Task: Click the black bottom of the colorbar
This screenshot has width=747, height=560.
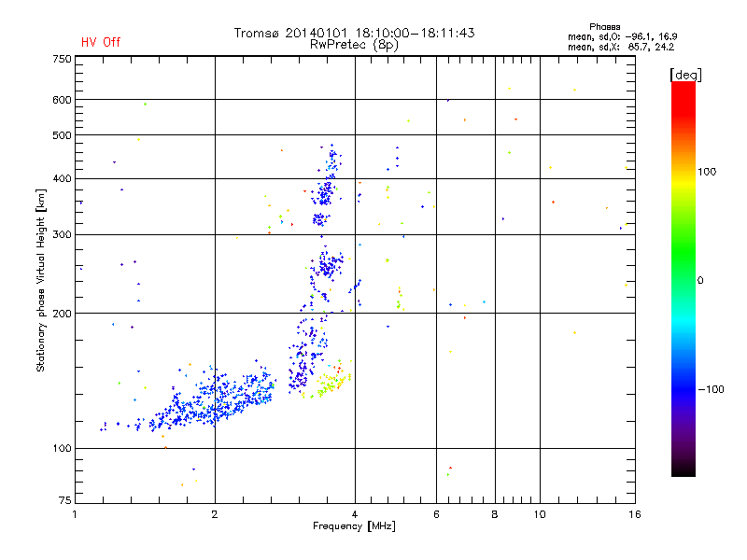Action: (x=684, y=469)
